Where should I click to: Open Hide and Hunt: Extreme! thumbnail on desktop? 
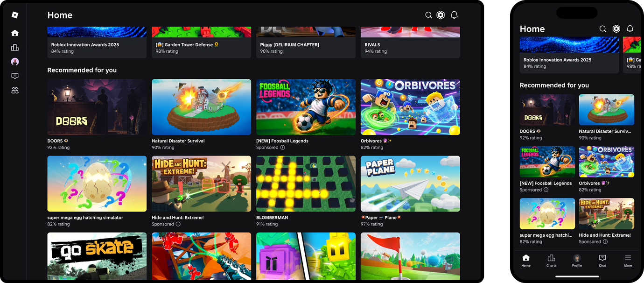coord(202,184)
